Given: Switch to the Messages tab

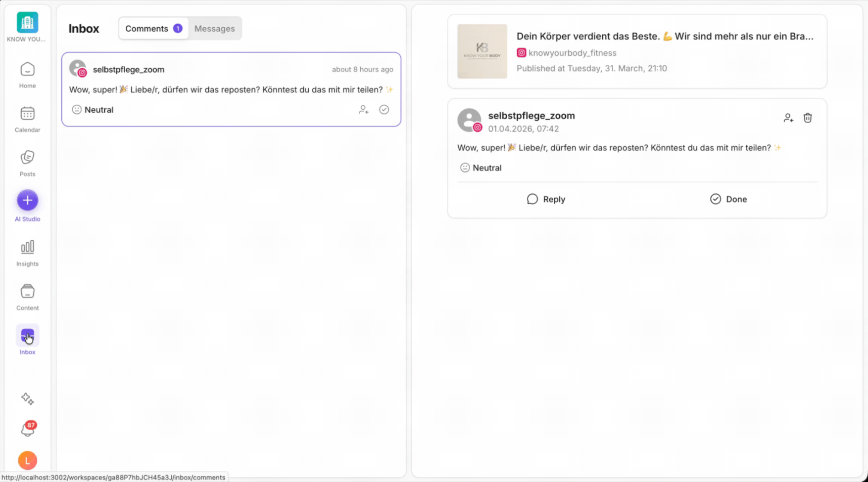Looking at the screenshot, I should point(214,29).
